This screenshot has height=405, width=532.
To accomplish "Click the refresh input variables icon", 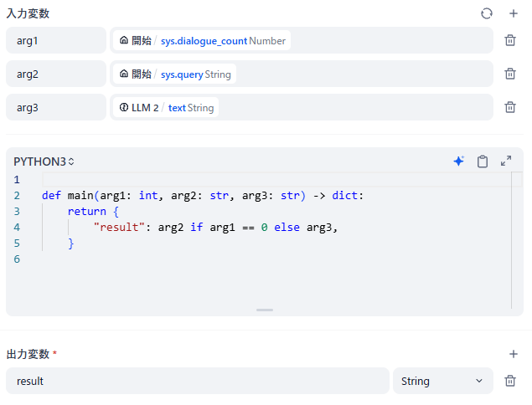I will click(x=487, y=13).
